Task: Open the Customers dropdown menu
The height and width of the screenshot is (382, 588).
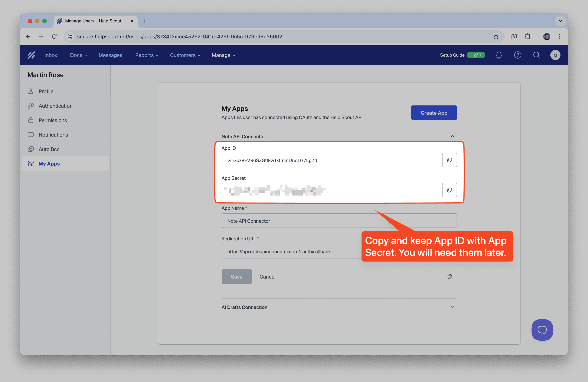Action: (185, 55)
